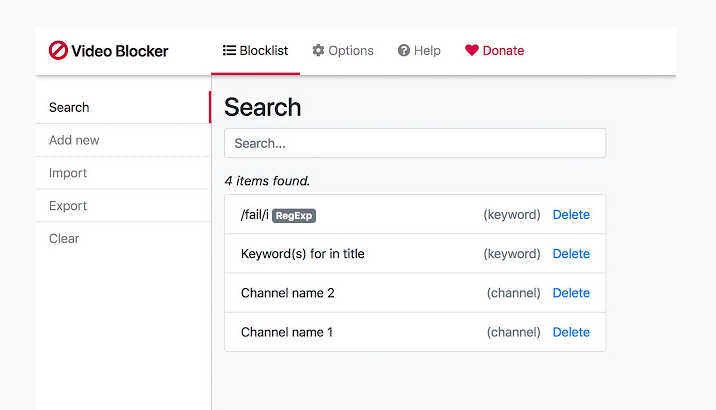Select Search in the sidebar

69,107
